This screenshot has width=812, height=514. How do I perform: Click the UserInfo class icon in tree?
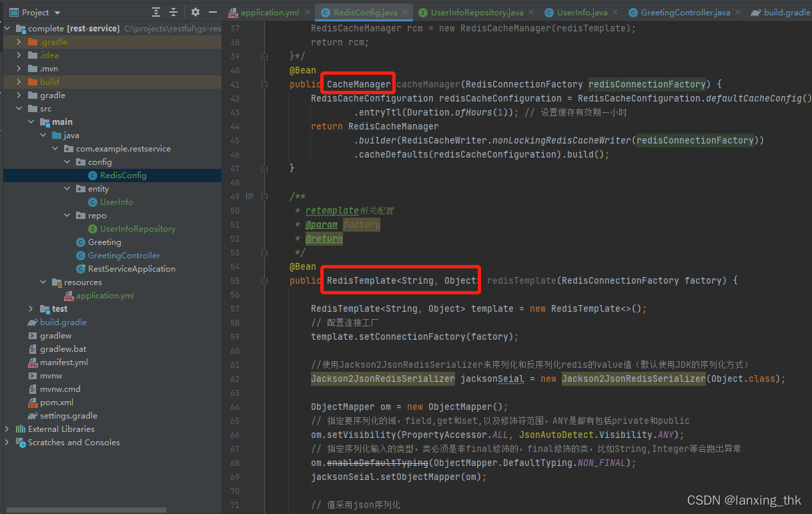(x=93, y=202)
